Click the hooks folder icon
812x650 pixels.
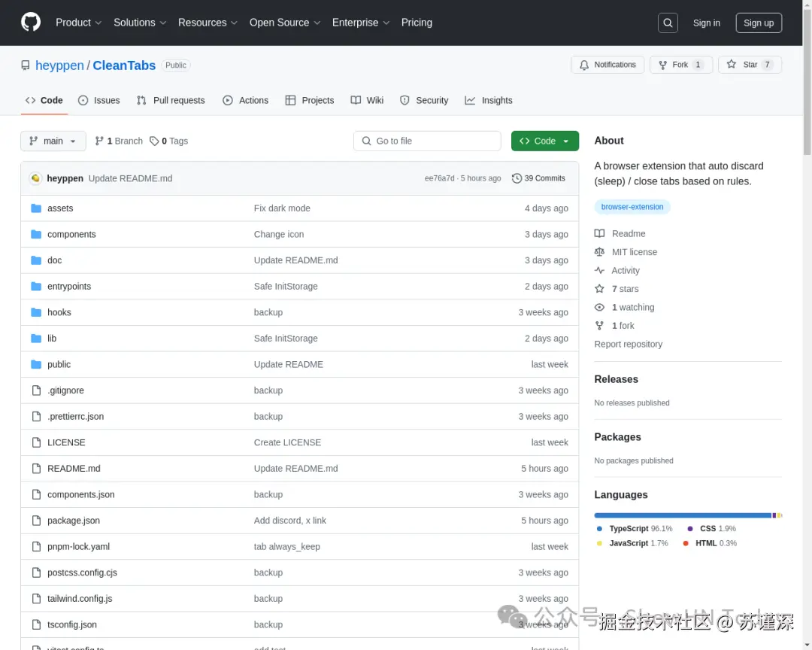coord(36,312)
